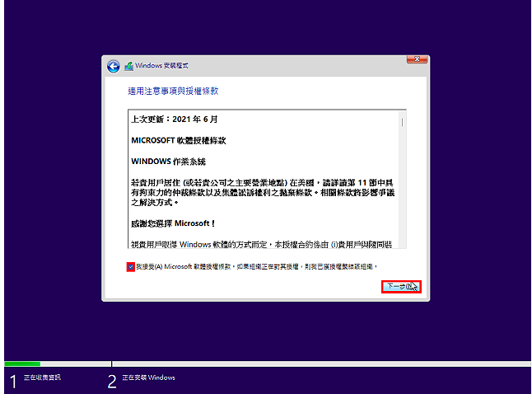Click the line 感謝您選擇 Microsoft！

coord(173,223)
